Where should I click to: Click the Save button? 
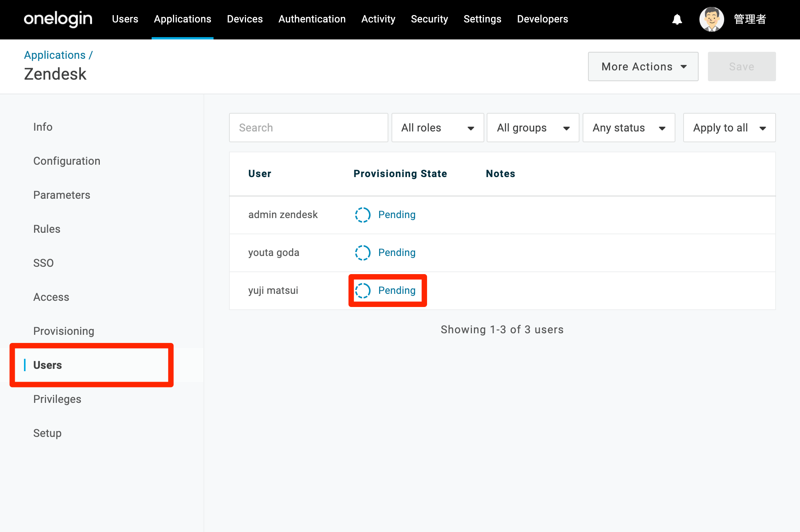742,66
